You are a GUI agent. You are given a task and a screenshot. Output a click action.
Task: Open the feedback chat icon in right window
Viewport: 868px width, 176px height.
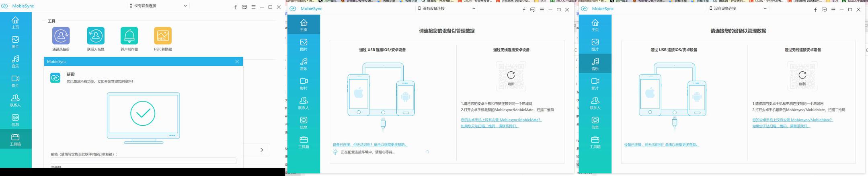(x=824, y=10)
